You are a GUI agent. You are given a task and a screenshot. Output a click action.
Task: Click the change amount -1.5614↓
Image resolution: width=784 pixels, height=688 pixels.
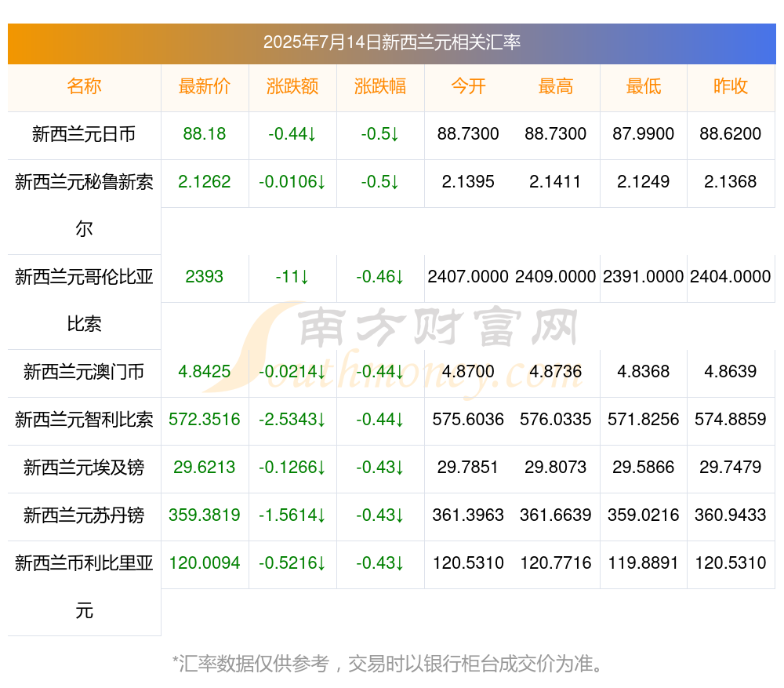click(x=292, y=515)
